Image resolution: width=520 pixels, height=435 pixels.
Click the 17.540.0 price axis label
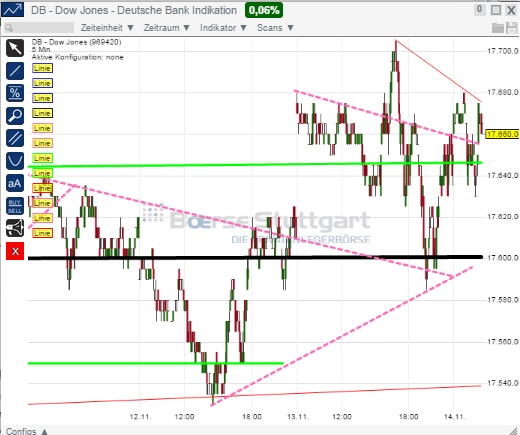[x=503, y=383]
